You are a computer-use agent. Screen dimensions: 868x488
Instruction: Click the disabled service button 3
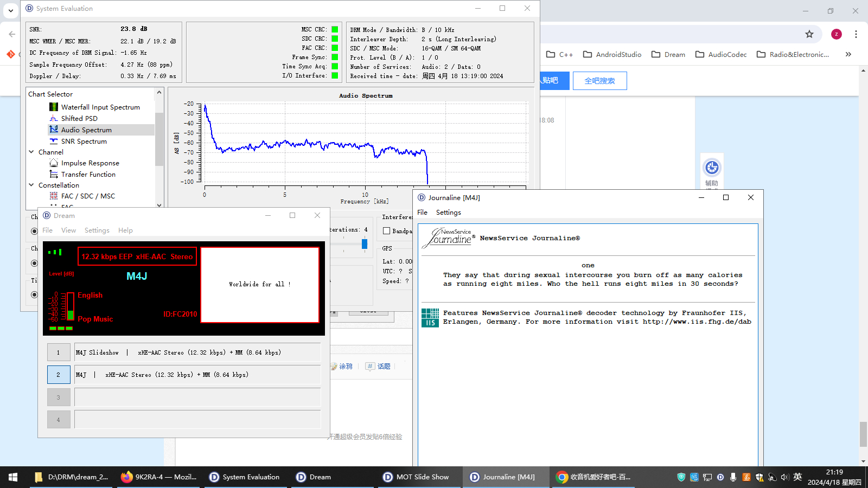coord(59,397)
